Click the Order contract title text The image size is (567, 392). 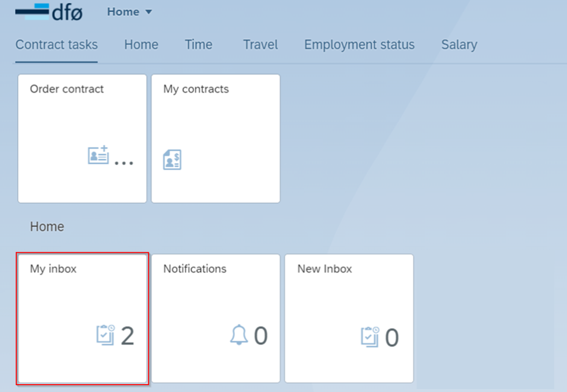67,89
